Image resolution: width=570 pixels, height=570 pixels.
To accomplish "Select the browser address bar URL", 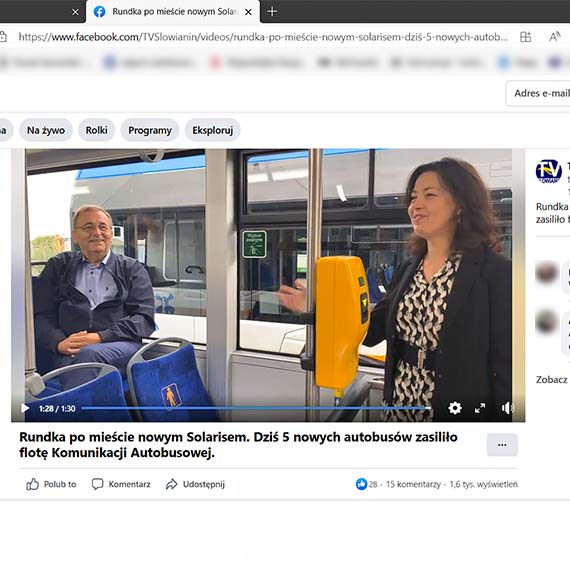I will click(263, 37).
